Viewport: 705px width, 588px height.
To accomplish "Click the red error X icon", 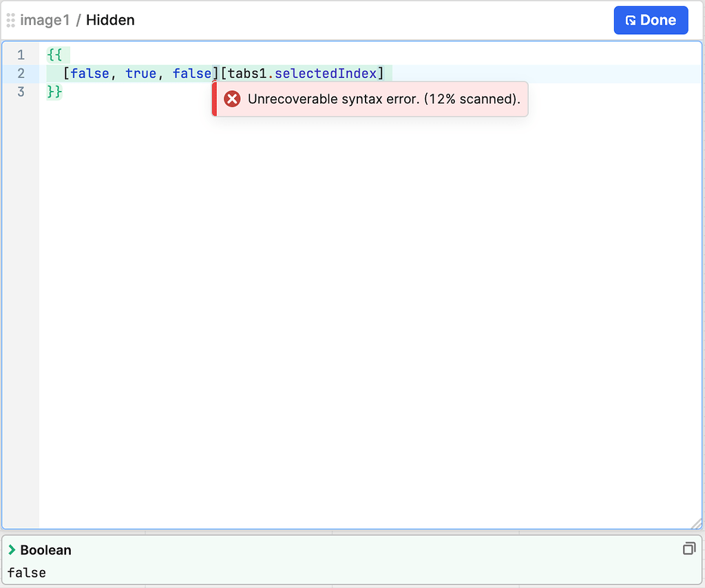I will click(x=232, y=98).
